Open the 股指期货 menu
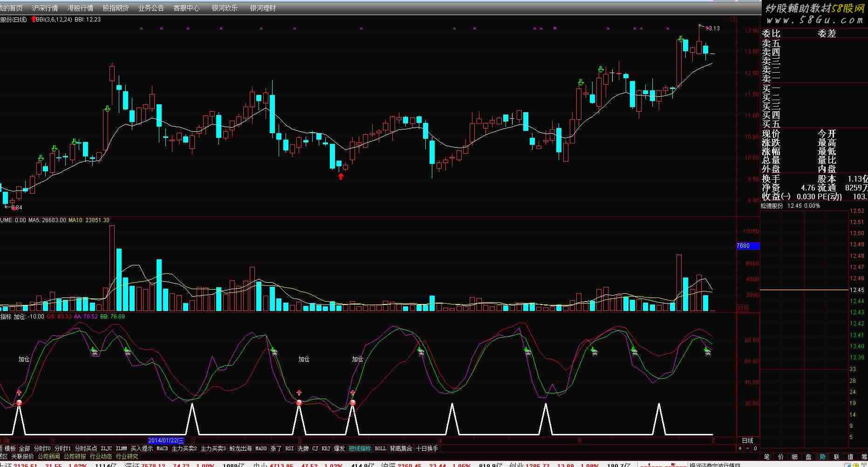The width and height of the screenshot is (868, 467). [116, 8]
